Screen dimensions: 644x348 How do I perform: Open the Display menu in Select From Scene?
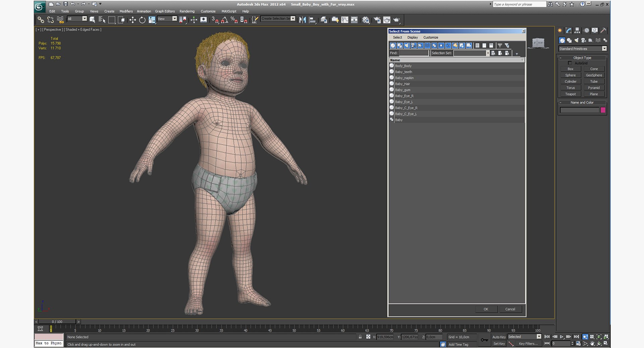[413, 37]
